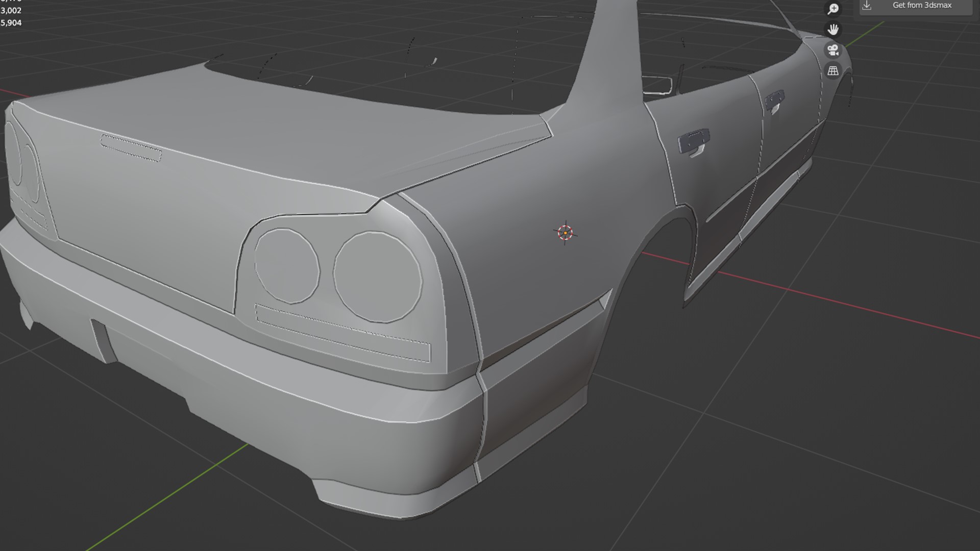980x551 pixels.
Task: Select the side mirror outline near windshield
Action: [x=657, y=85]
